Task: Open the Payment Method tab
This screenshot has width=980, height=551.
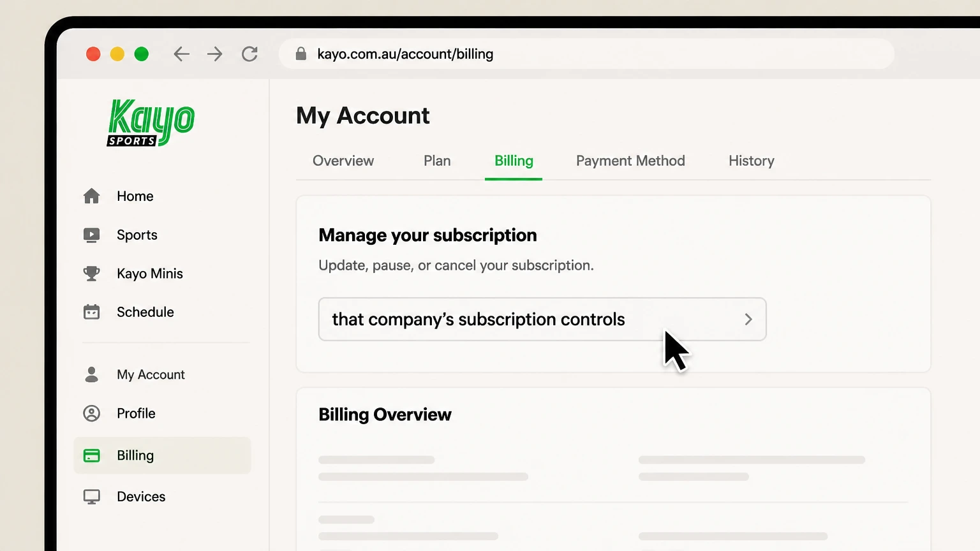Action: point(630,161)
